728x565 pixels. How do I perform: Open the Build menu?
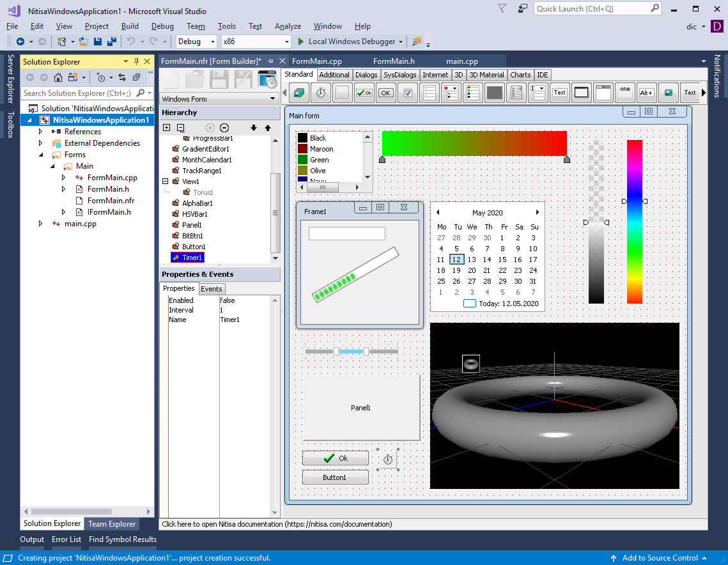130,26
